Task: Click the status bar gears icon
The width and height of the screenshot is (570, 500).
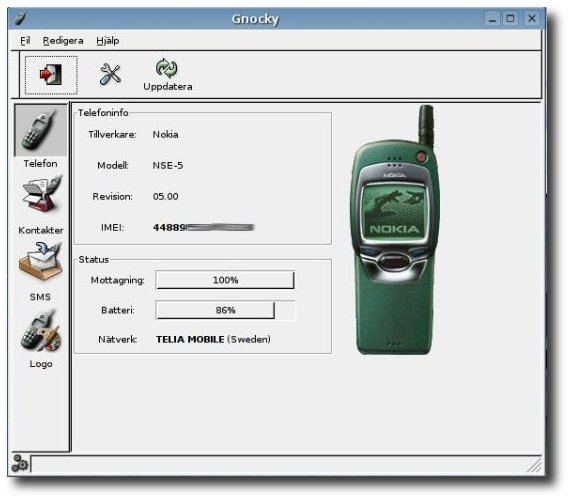Action: tap(19, 463)
